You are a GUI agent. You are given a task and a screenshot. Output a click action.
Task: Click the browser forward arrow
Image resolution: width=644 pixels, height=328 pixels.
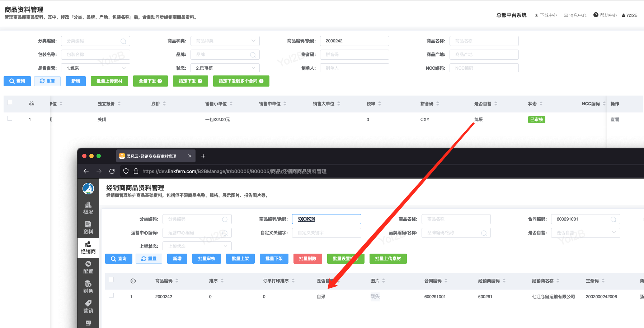[99, 171]
